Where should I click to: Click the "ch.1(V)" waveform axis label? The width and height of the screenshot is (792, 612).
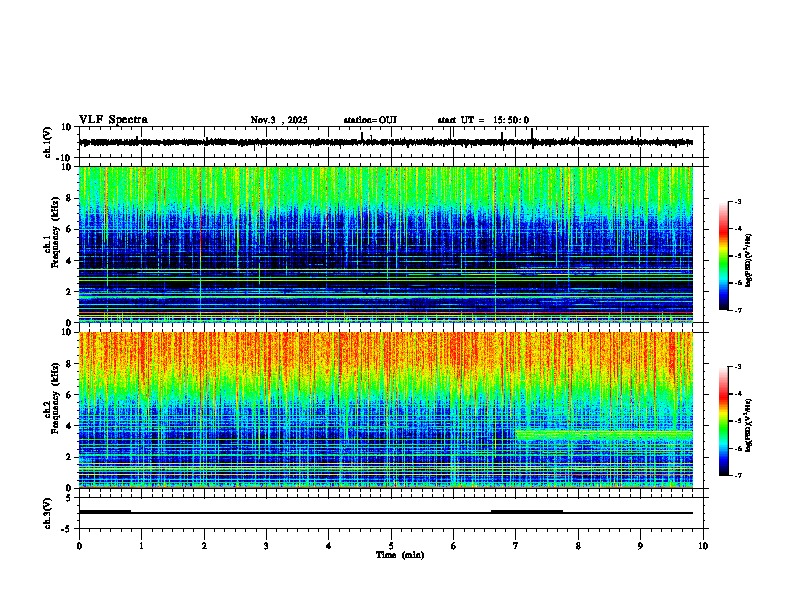48,142
